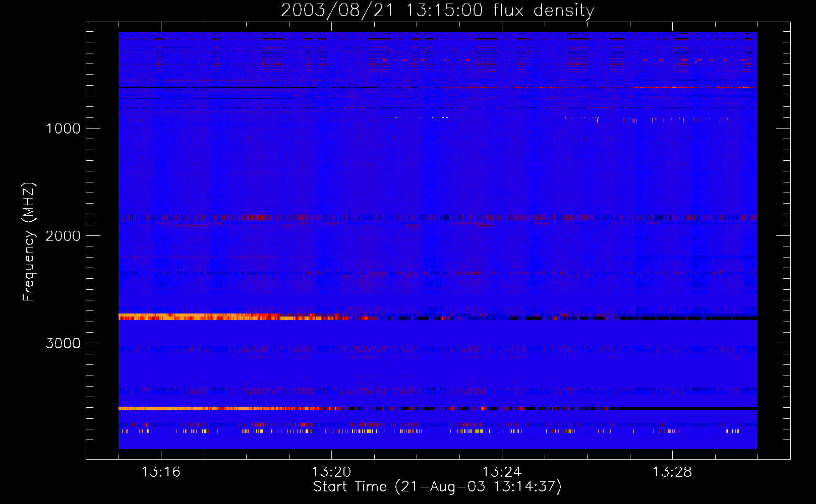The image size is (816, 504).
Task: Click the 1000 frequency tick label
Action: point(63,129)
